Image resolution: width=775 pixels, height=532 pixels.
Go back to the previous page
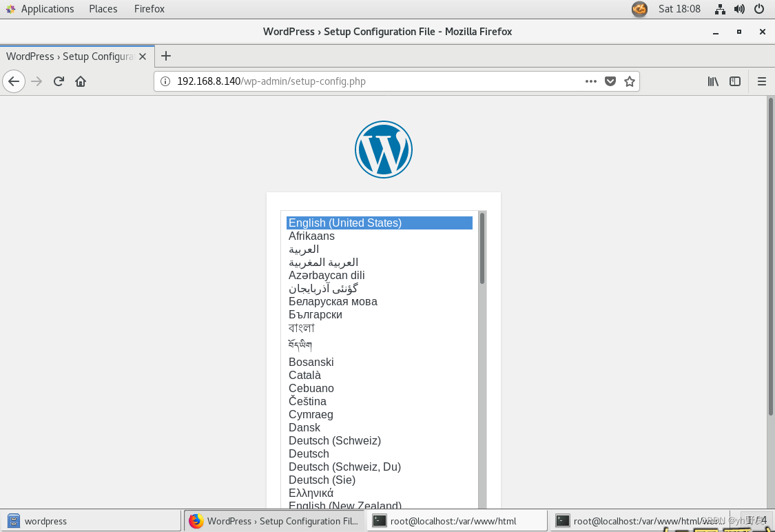click(x=14, y=81)
